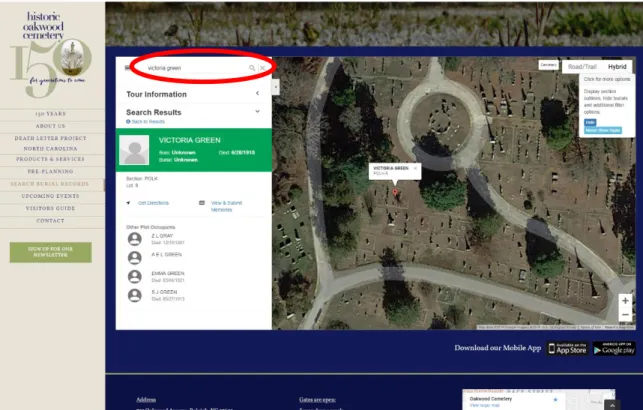Select occupant A E L GREEN

pyautogui.click(x=166, y=255)
